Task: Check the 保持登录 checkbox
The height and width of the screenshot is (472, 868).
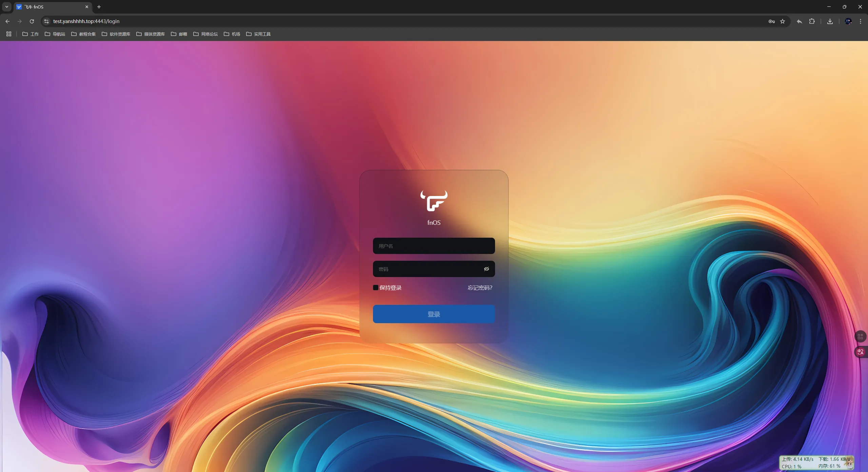Action: (x=376, y=288)
